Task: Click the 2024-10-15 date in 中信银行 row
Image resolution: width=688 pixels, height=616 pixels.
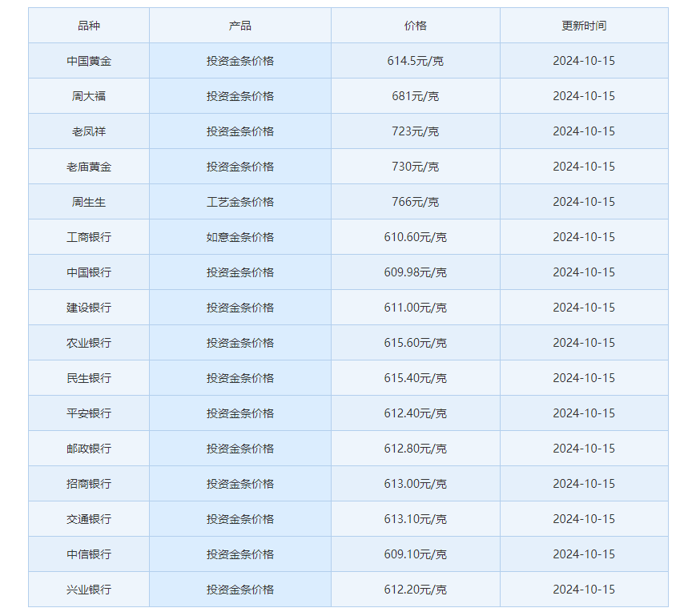Action: 584,554
